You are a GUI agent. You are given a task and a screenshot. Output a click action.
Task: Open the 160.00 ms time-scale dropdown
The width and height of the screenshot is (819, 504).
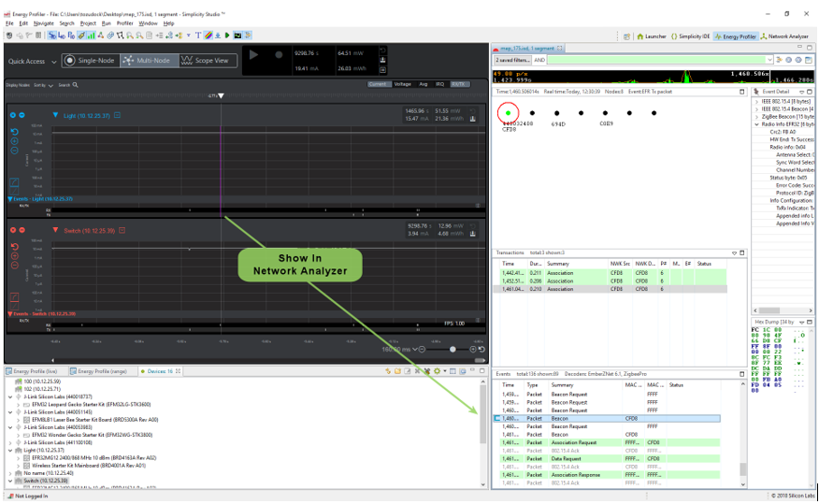415,349
